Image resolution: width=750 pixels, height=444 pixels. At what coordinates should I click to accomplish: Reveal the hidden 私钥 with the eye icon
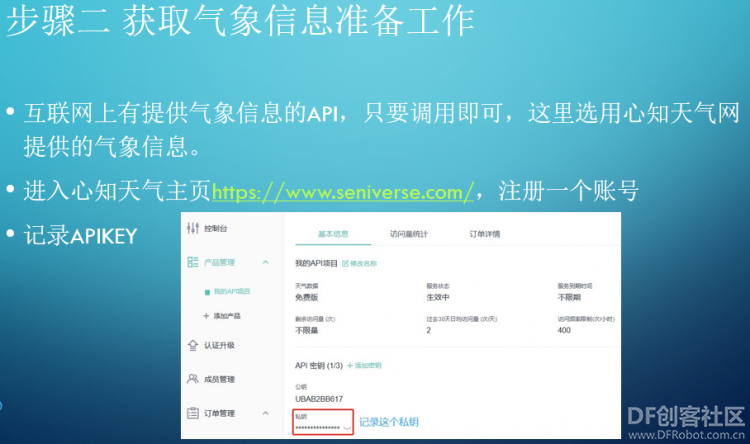point(347,427)
